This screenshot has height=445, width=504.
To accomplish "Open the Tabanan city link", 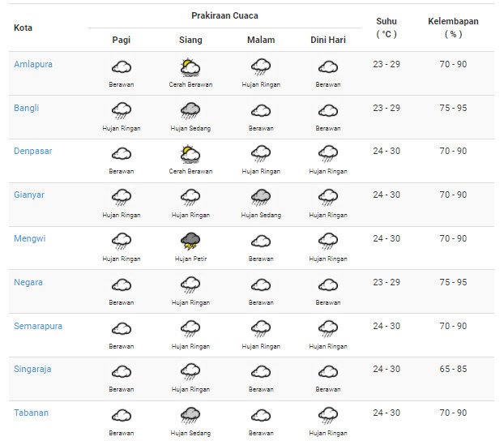I will click(31, 413).
